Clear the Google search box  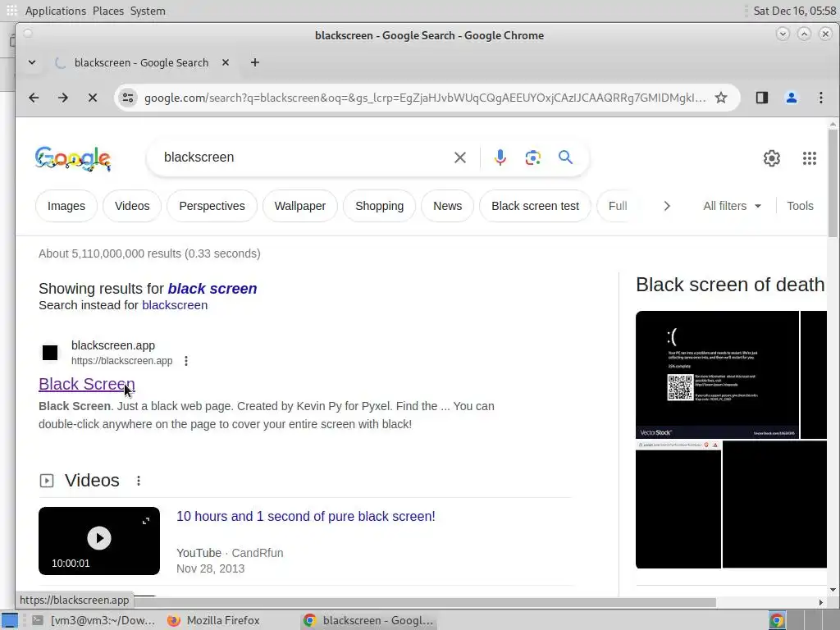460,157
